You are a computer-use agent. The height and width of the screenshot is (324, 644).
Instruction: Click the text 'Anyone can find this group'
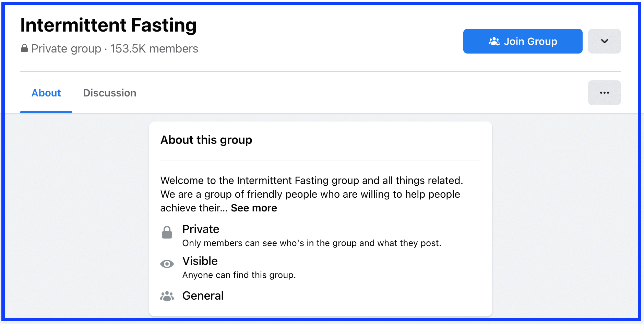[239, 275]
